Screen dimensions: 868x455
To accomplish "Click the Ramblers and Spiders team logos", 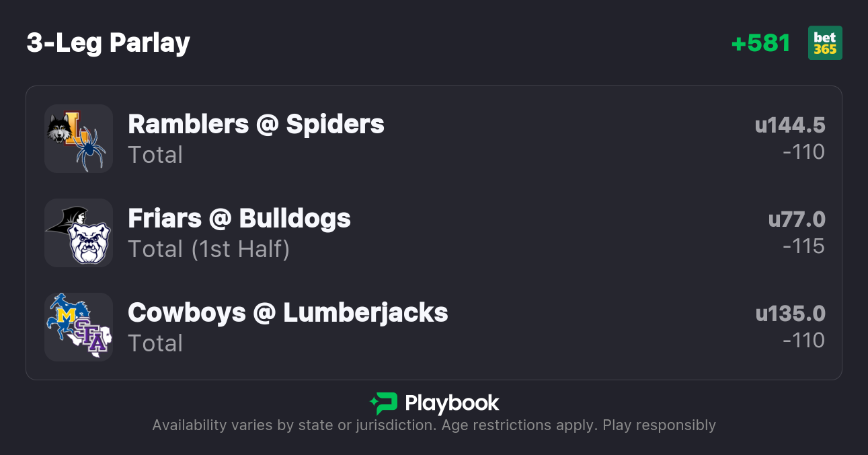I will coord(78,139).
